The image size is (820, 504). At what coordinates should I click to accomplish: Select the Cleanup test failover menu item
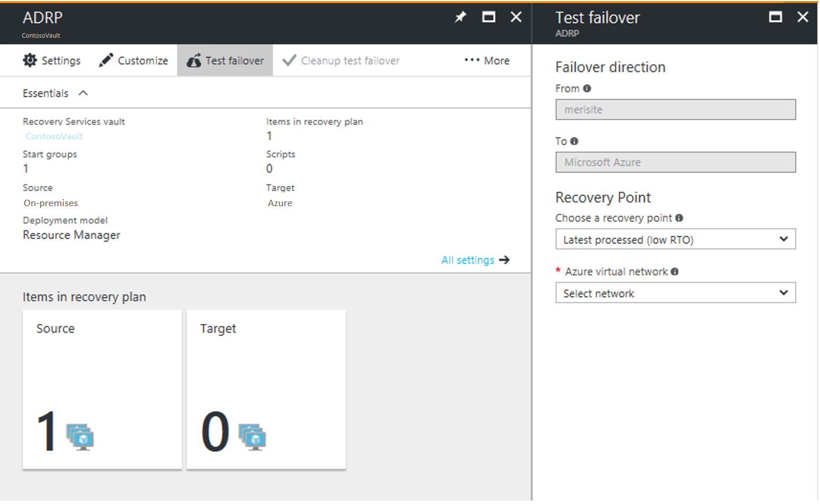348,60
